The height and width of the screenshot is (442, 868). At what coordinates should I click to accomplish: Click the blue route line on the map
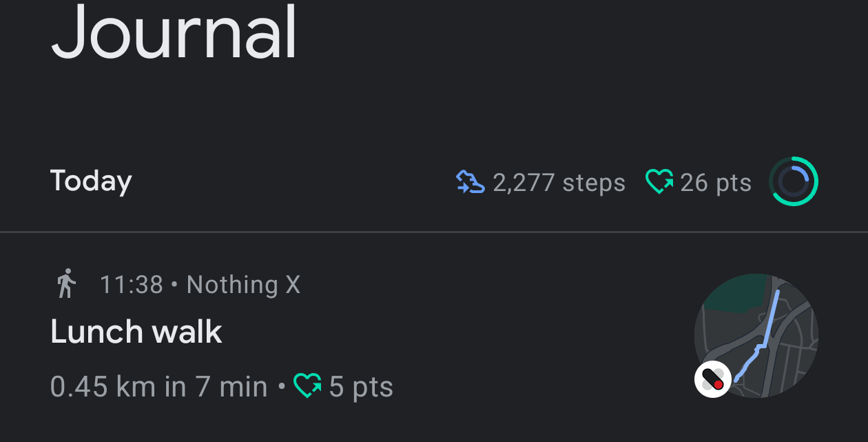(x=769, y=324)
